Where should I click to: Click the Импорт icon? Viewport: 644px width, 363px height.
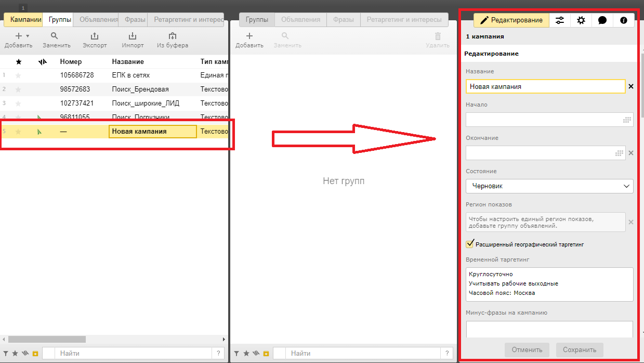coord(133,36)
